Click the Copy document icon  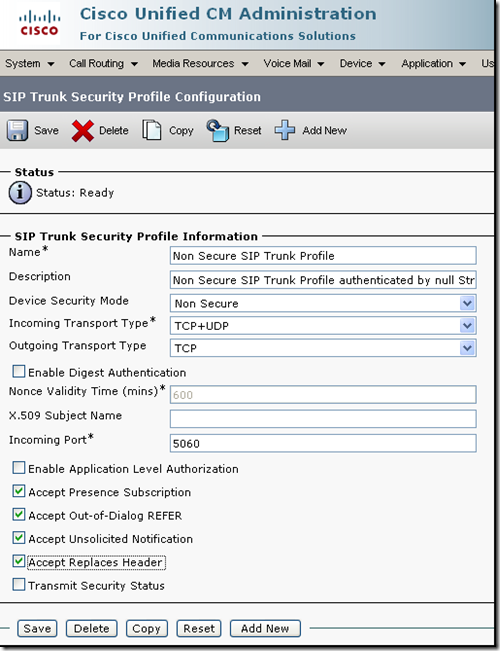(x=152, y=130)
